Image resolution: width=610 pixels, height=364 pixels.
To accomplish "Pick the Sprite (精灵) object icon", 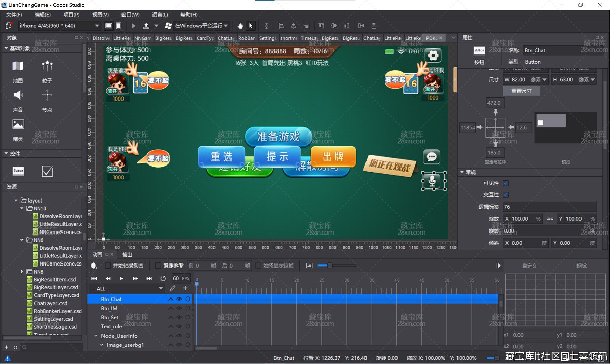I will pos(18,124).
